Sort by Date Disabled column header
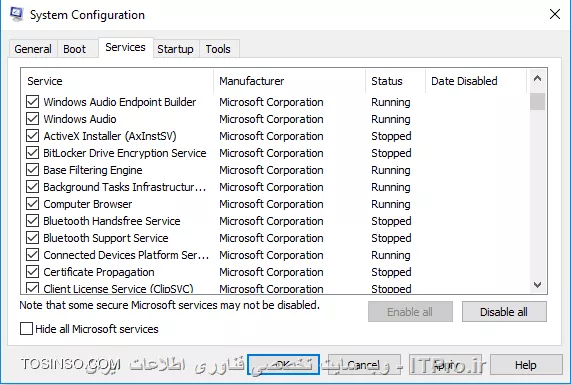Screen dimensions: 571x385 click(x=476, y=80)
